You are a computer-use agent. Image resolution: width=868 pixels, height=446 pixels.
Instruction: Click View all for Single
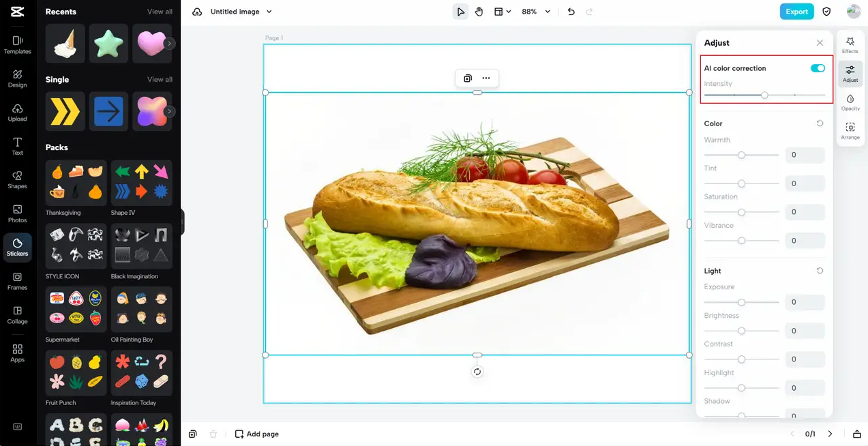tap(160, 79)
